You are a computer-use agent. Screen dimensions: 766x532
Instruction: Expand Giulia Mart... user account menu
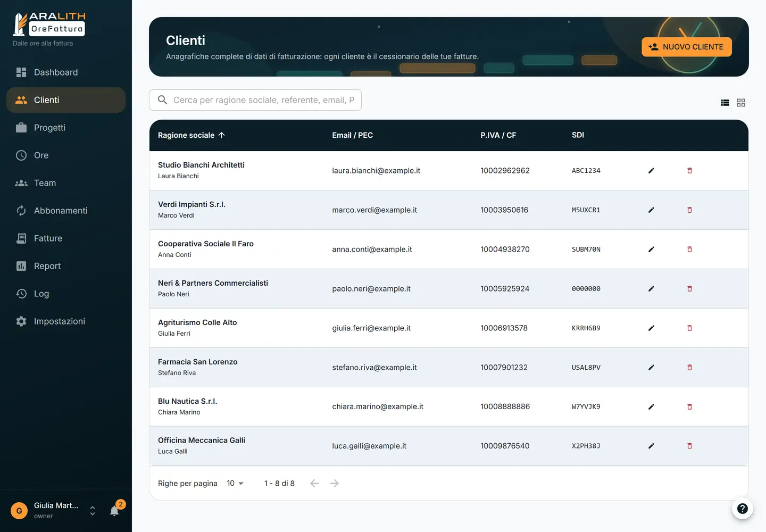(53, 511)
